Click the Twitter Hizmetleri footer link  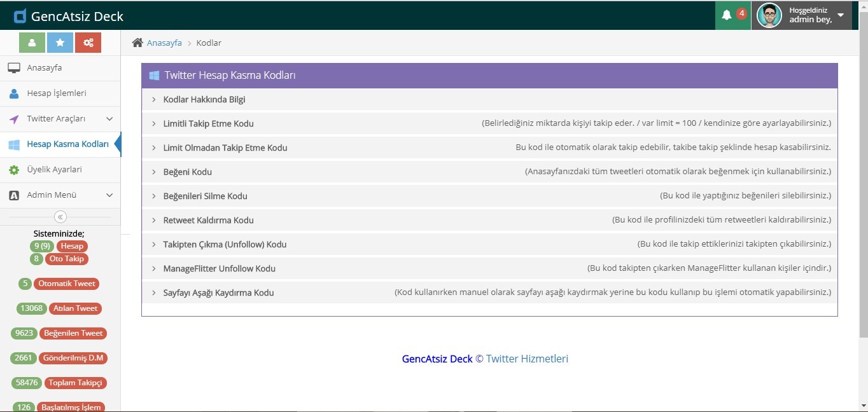(x=527, y=359)
